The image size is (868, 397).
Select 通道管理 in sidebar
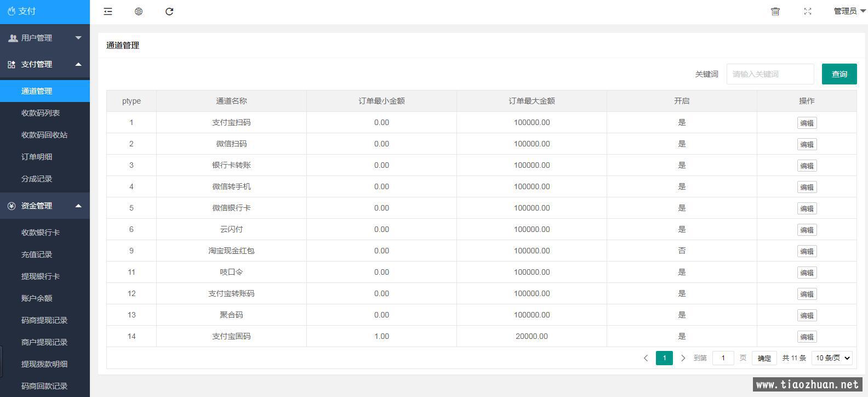point(45,91)
